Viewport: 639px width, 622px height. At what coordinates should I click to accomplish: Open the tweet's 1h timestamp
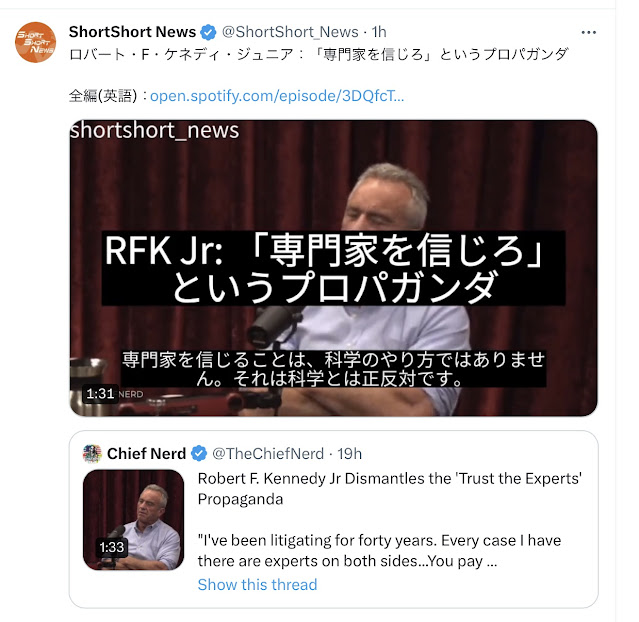pyautogui.click(x=379, y=32)
